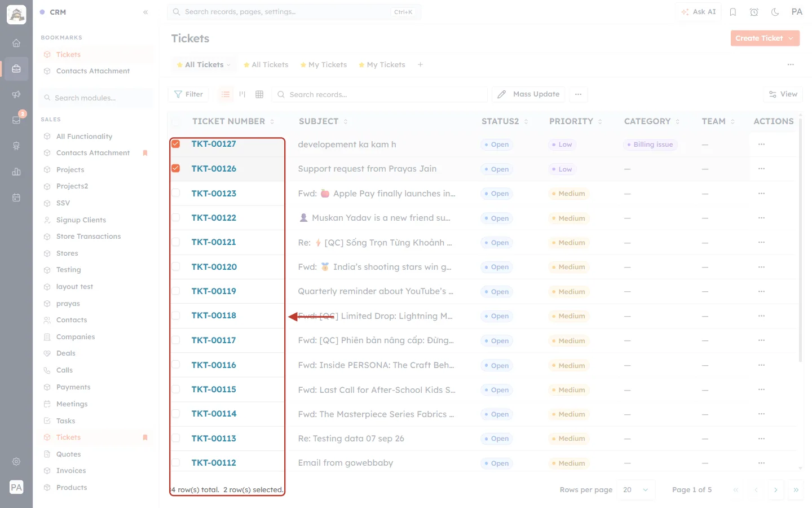The height and width of the screenshot is (508, 812).
Task: Click the Medium priority badge for TKT-00122
Action: click(569, 218)
